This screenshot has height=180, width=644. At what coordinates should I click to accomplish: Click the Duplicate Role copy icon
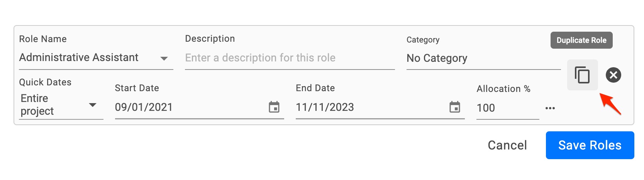(x=582, y=75)
